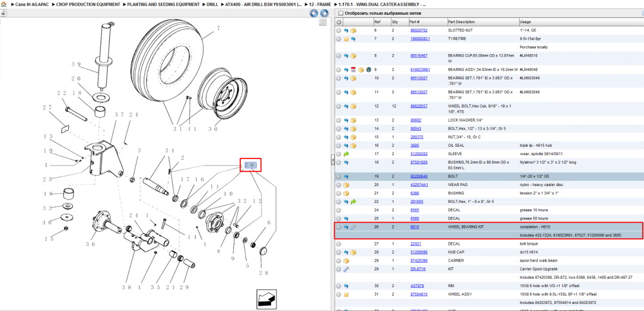The image size is (644, 311).
Task: Click the red list icon on BEARING ASSY row
Action: pos(353,70)
